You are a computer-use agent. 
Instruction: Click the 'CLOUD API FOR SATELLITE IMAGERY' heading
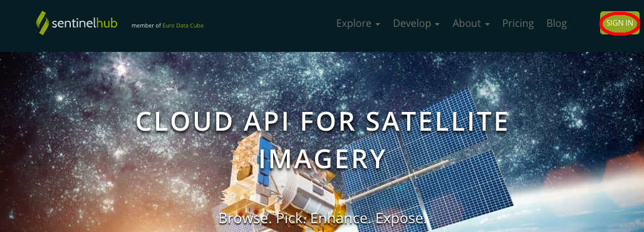click(323, 140)
